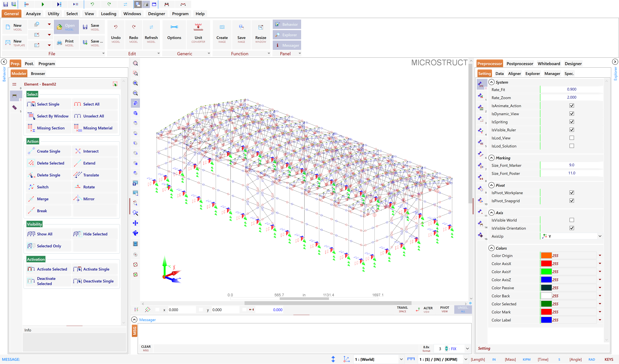Click the UNSEL. ALL button

[463, 309]
